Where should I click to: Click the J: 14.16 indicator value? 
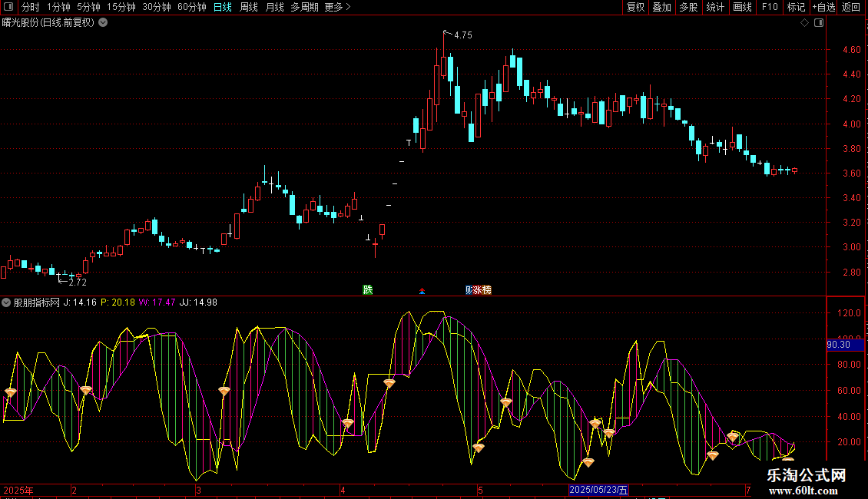[80, 302]
